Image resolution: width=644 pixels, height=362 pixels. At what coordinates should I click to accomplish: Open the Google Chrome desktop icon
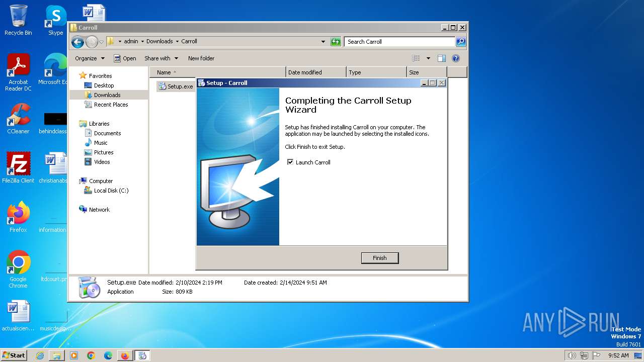click(18, 269)
